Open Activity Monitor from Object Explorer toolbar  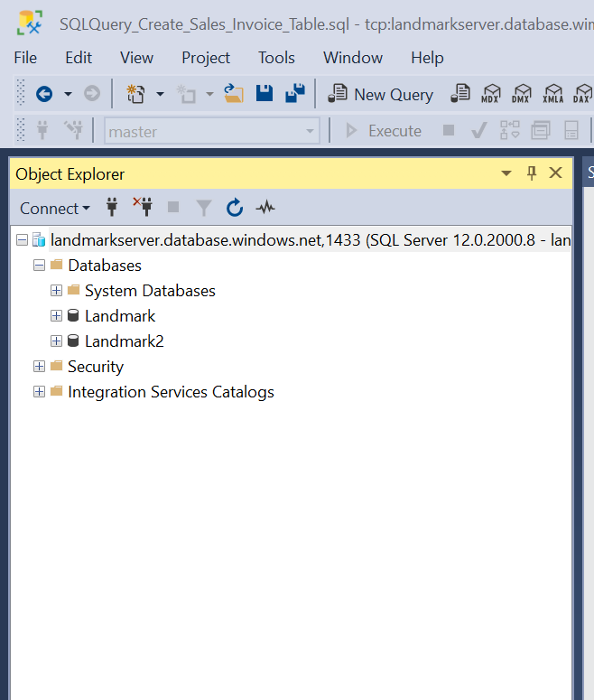pyautogui.click(x=265, y=209)
